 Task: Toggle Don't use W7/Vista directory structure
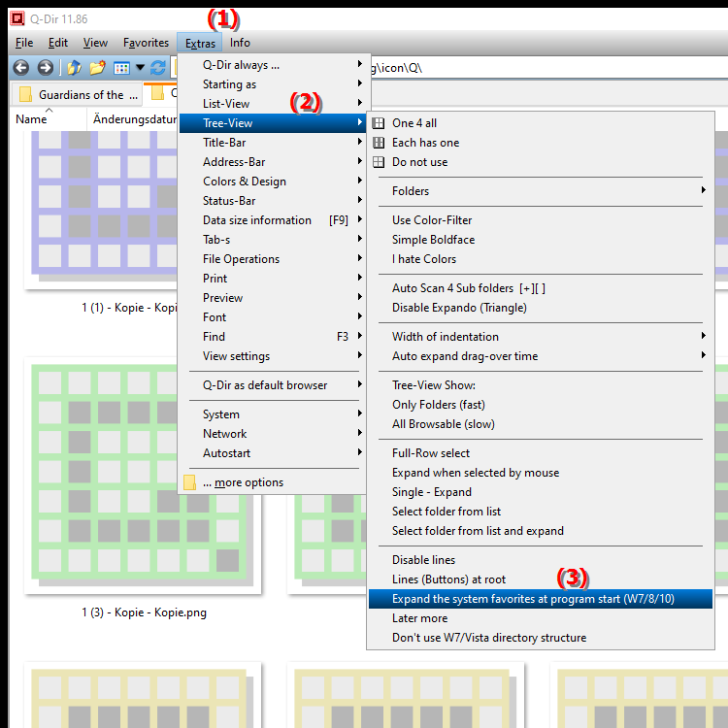point(541,638)
